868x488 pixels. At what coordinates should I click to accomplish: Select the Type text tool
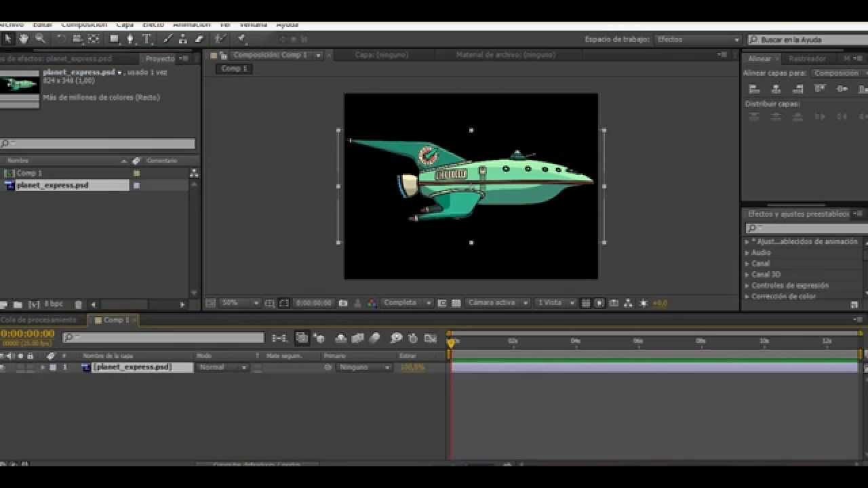146,39
